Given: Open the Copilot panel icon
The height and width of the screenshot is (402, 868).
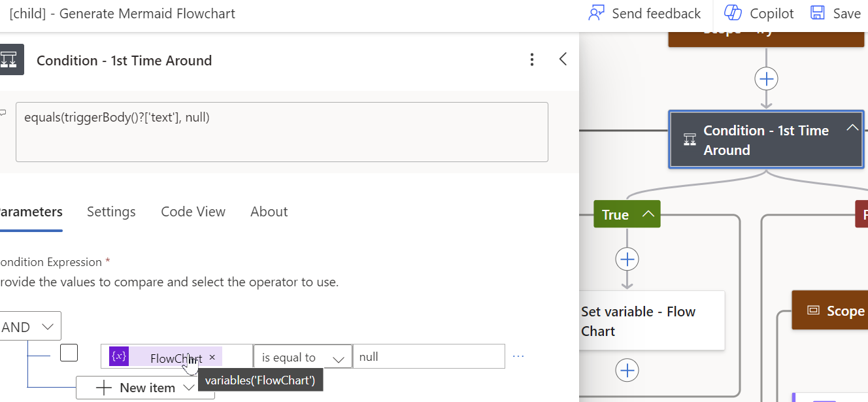Looking at the screenshot, I should tap(733, 13).
